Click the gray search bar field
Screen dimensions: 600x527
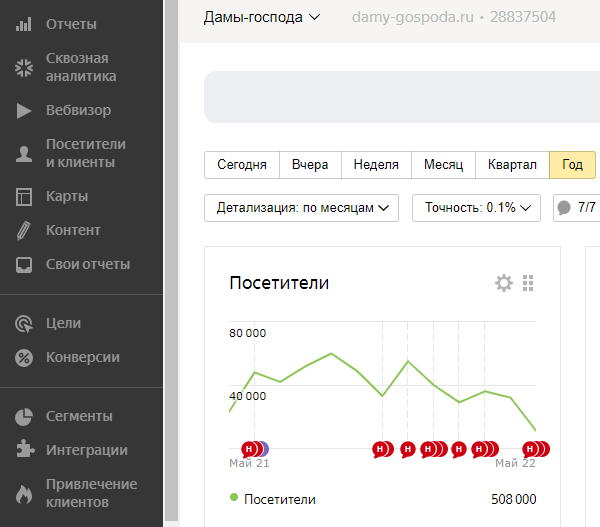click(x=402, y=97)
